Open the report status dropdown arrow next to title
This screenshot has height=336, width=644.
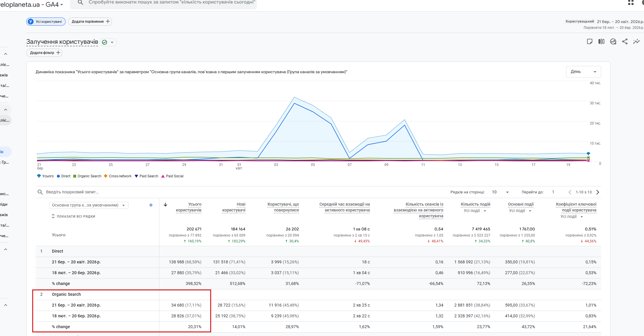[112, 43]
